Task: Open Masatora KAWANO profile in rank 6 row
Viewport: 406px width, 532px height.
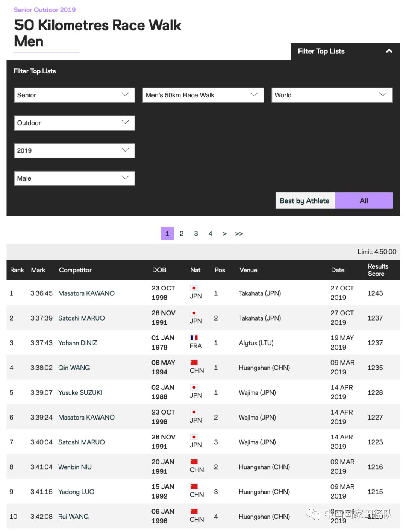Action: click(x=86, y=417)
